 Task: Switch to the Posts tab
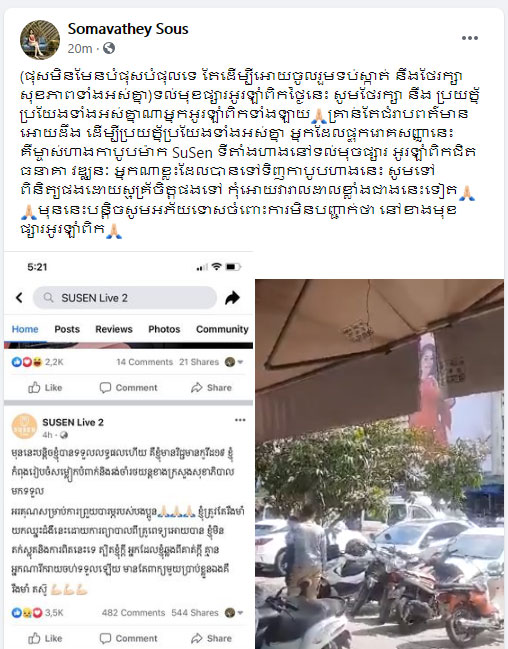click(x=67, y=329)
